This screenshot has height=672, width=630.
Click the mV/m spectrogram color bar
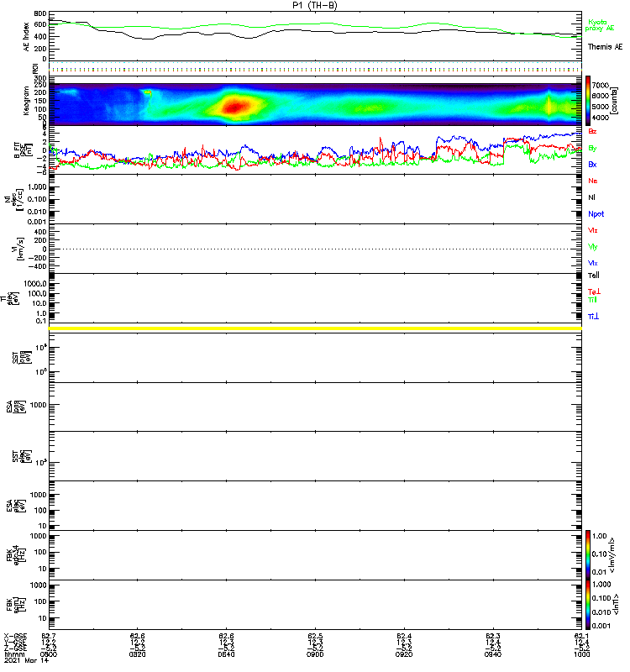588,554
